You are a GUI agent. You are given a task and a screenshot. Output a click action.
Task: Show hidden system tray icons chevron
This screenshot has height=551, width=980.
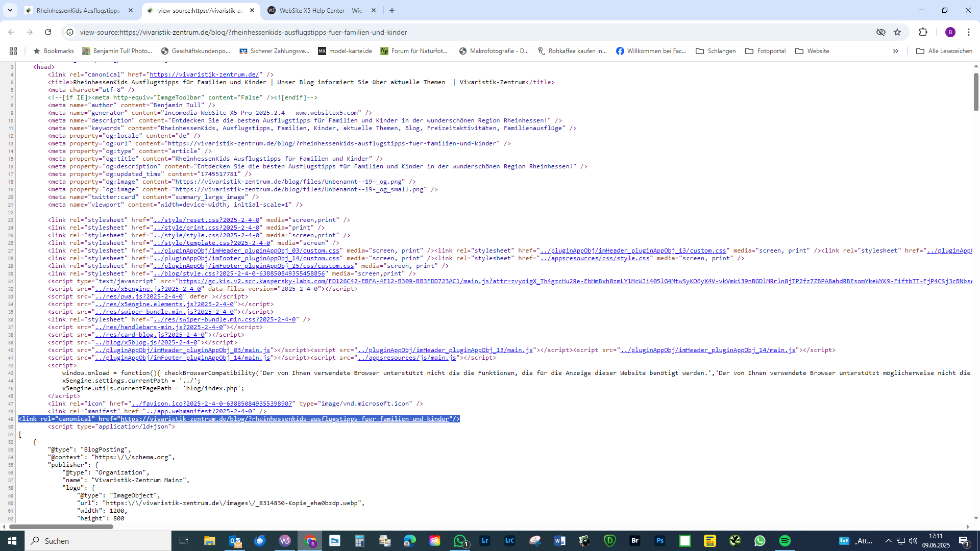(888, 541)
